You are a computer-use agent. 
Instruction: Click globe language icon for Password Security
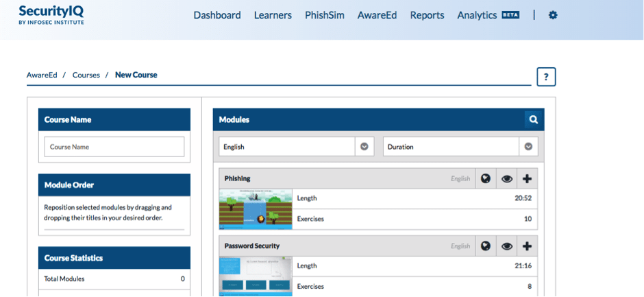pos(485,246)
